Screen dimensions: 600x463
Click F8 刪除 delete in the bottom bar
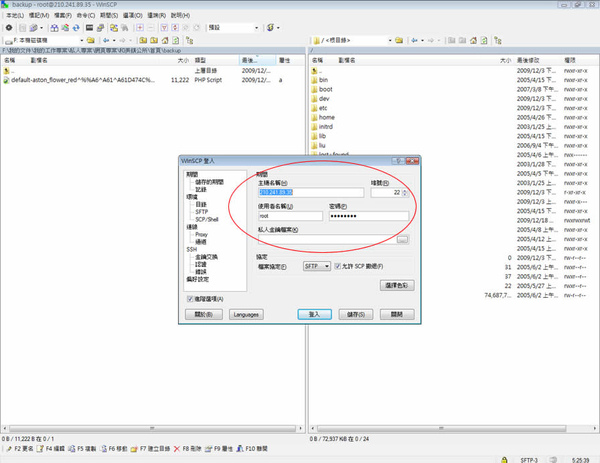tap(187, 448)
